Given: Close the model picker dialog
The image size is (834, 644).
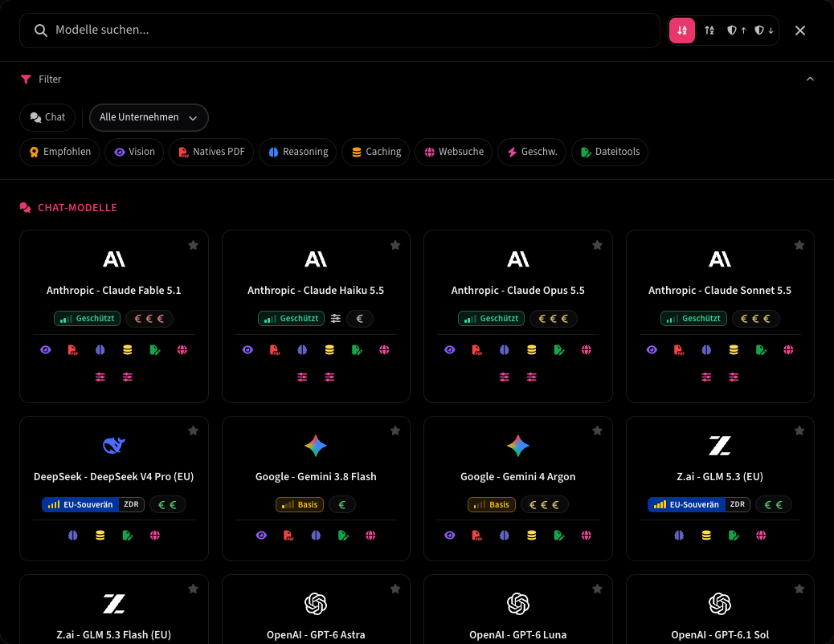Looking at the screenshot, I should [800, 31].
